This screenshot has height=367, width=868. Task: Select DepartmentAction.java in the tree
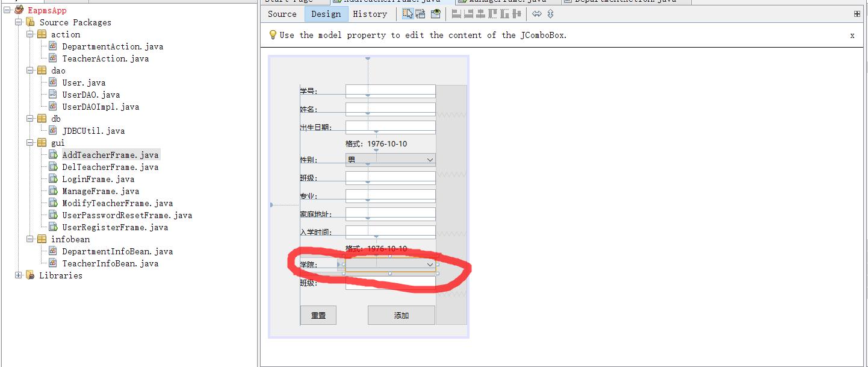click(113, 46)
